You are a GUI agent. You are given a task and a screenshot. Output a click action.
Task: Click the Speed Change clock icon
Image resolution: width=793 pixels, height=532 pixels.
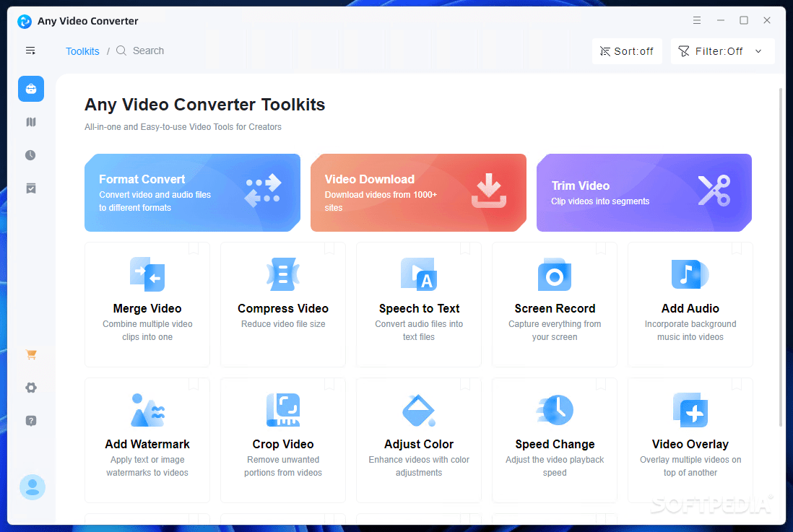click(555, 410)
